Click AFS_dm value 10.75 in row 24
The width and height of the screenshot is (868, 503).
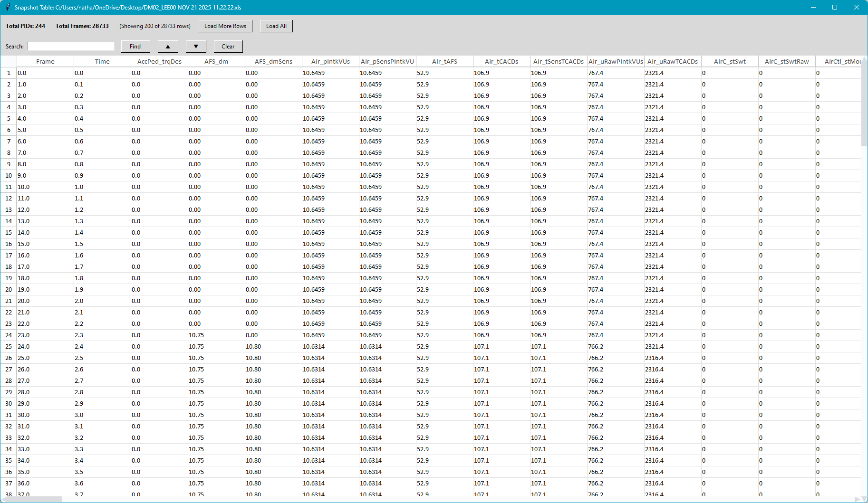pos(216,335)
